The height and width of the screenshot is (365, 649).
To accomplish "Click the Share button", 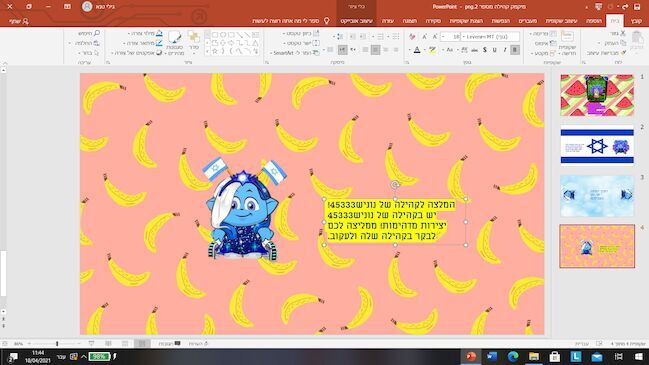I will click(x=19, y=21).
